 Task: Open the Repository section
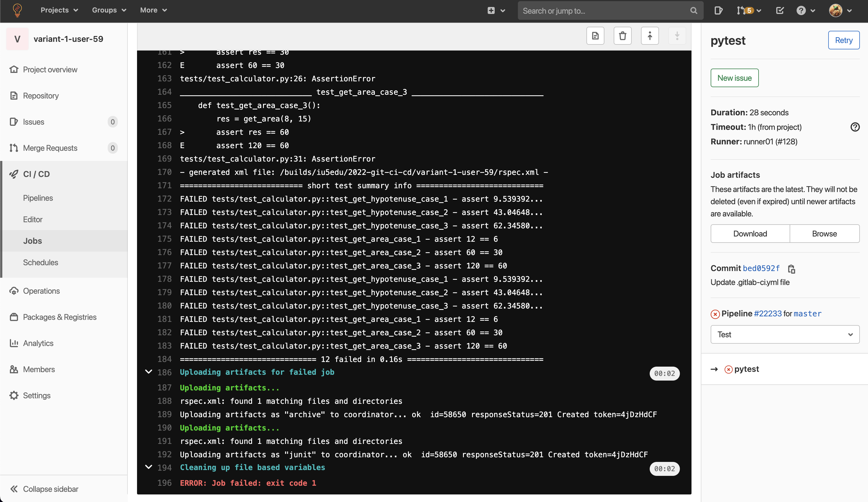(x=41, y=96)
